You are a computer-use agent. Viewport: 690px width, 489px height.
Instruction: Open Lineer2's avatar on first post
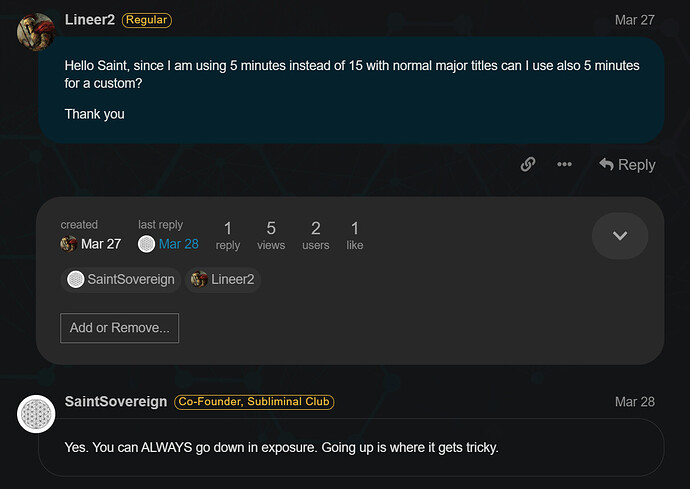[x=36, y=31]
